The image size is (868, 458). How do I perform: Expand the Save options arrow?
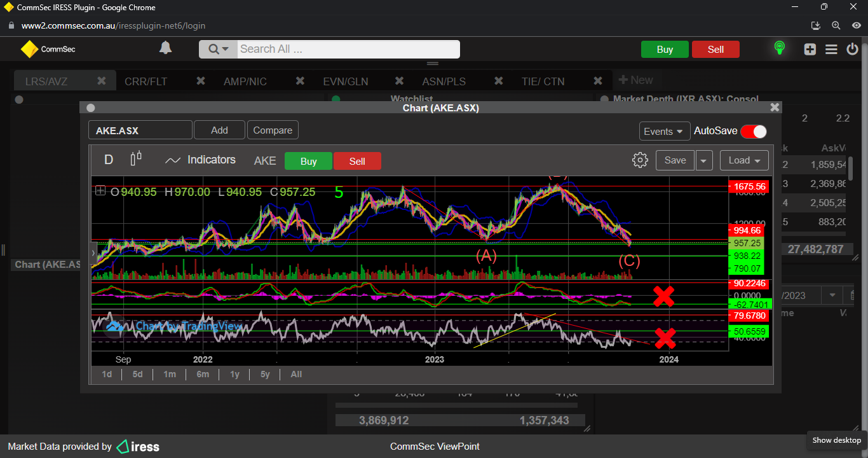click(x=704, y=160)
